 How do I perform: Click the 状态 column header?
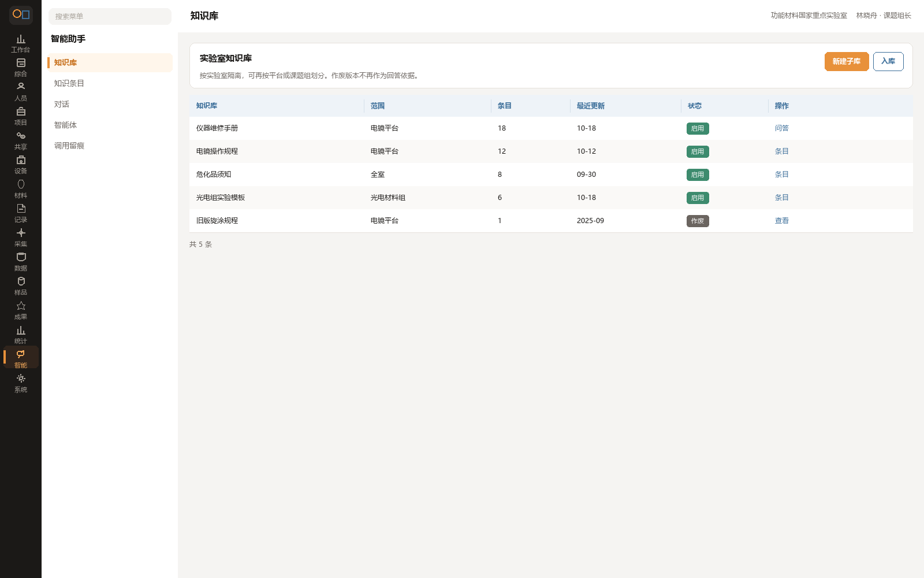pyautogui.click(x=695, y=106)
